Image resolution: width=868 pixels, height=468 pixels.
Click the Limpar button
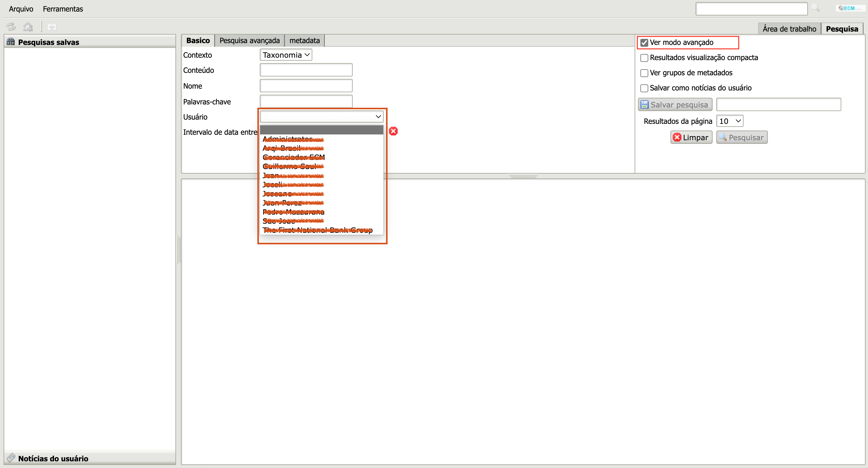pyautogui.click(x=691, y=137)
